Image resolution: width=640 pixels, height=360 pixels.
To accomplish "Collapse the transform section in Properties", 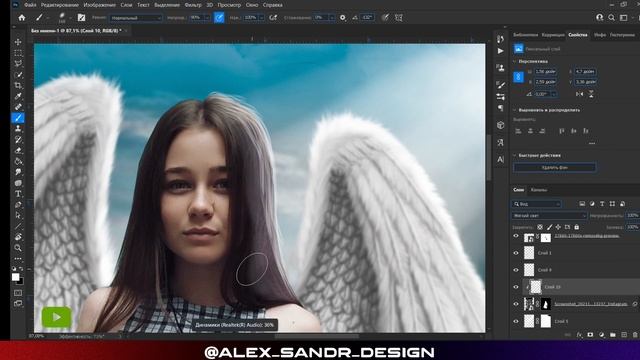I will [x=515, y=61].
